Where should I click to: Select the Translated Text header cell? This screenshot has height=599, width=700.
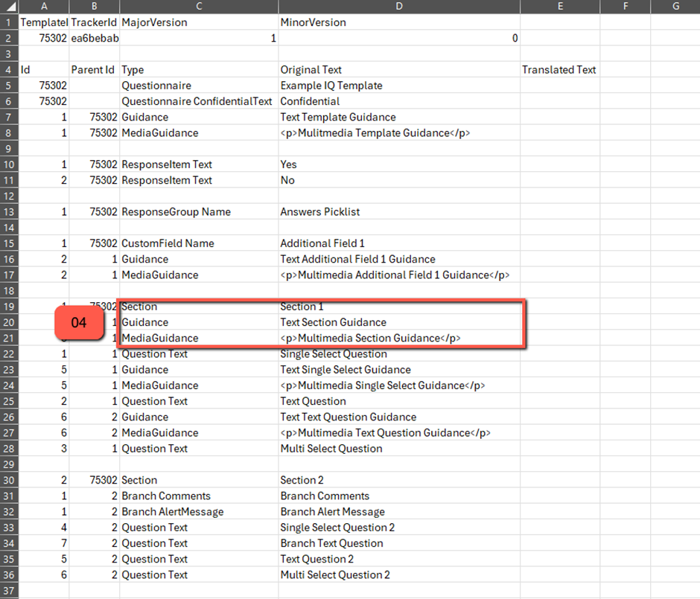(559, 70)
